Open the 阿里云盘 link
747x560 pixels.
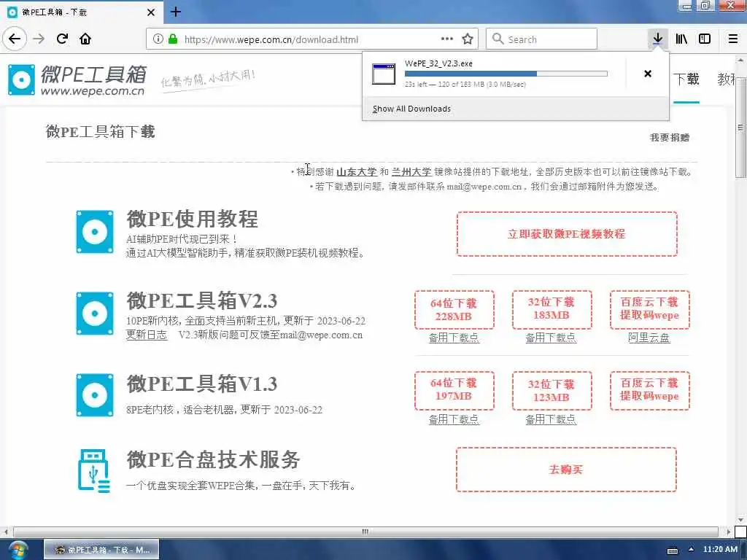(649, 338)
